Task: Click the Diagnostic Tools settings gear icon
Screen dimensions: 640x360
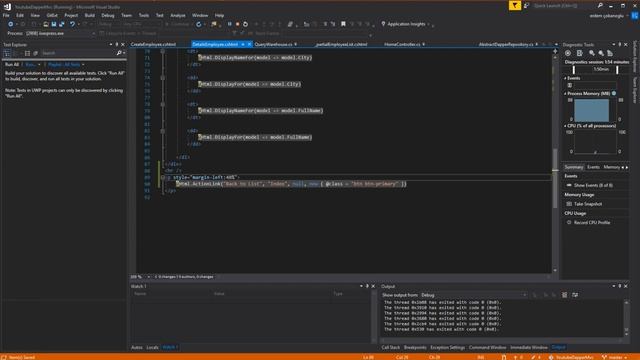Action: (x=568, y=53)
